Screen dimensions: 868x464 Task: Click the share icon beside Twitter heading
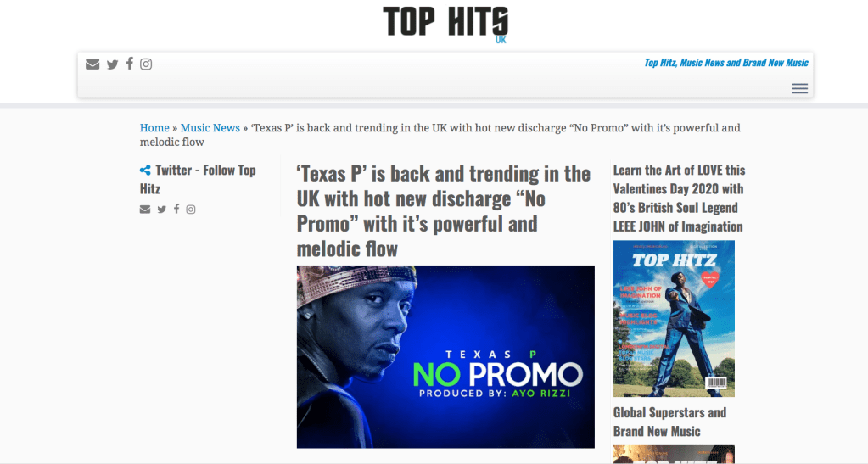pyautogui.click(x=145, y=170)
